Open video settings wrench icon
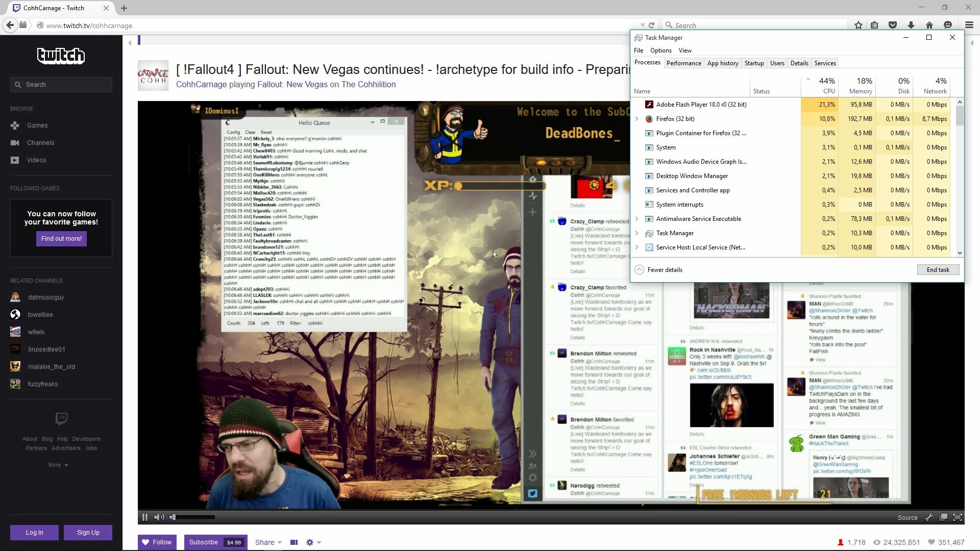980x551 pixels. (929, 517)
